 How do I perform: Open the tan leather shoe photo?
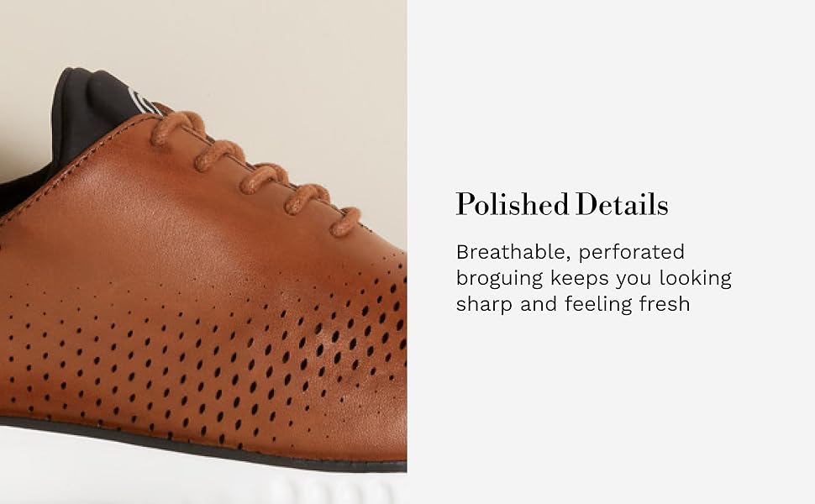(203, 252)
